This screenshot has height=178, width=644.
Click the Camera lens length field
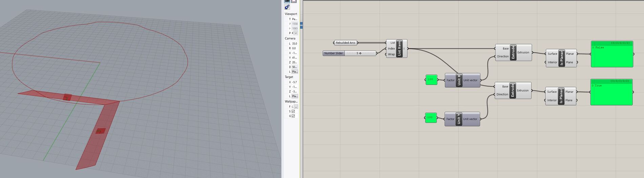(295, 44)
